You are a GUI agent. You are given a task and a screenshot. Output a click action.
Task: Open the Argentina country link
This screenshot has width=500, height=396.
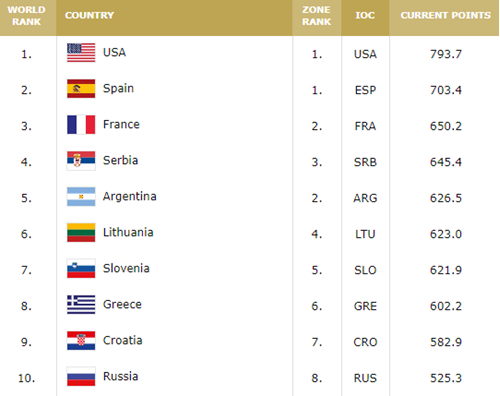[130, 196]
